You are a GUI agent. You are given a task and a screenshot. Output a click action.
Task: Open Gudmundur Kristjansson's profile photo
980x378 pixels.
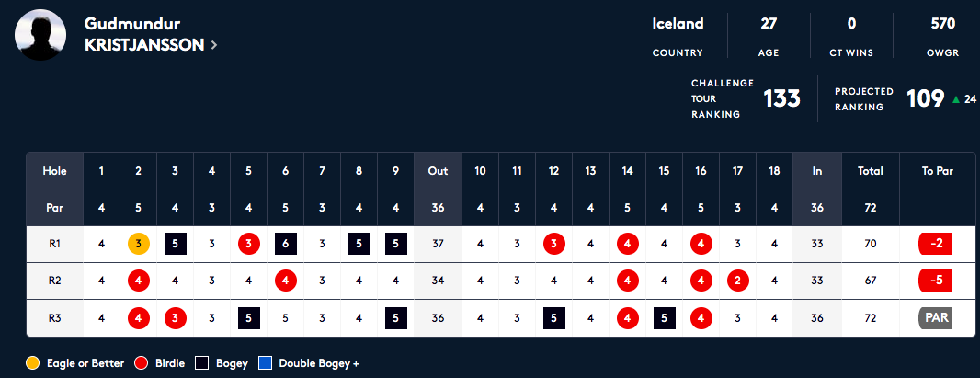click(x=40, y=35)
